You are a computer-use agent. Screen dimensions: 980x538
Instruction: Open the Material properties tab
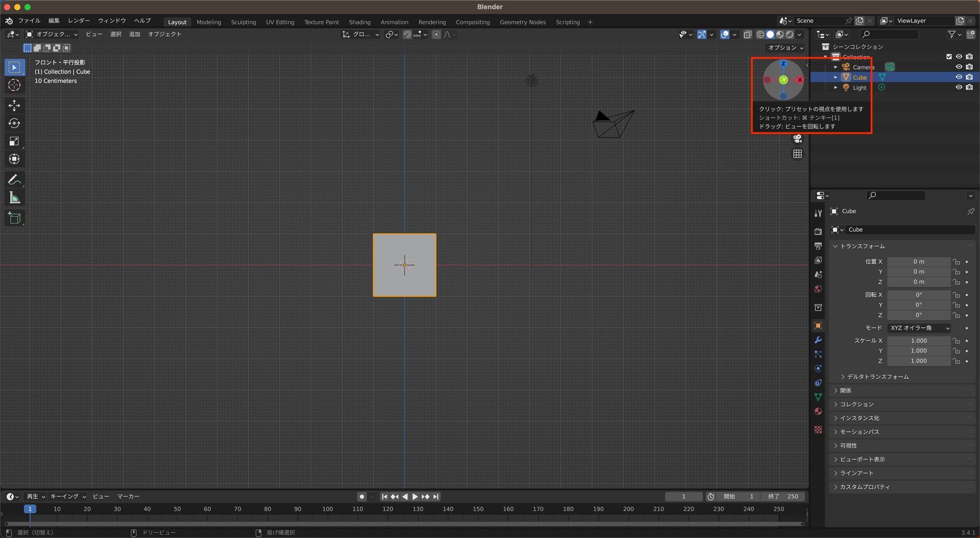point(818,412)
